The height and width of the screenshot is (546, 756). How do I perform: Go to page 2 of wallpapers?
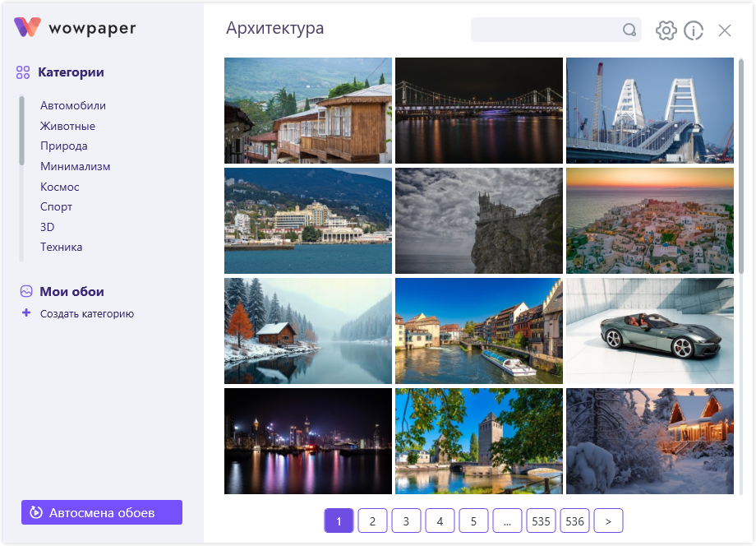tap(372, 521)
